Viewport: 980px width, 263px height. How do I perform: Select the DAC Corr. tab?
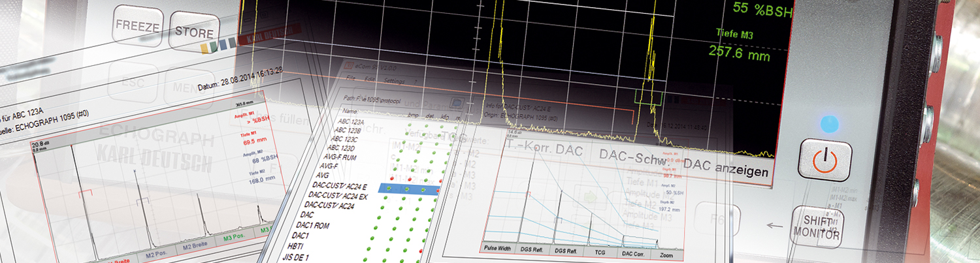(x=632, y=252)
